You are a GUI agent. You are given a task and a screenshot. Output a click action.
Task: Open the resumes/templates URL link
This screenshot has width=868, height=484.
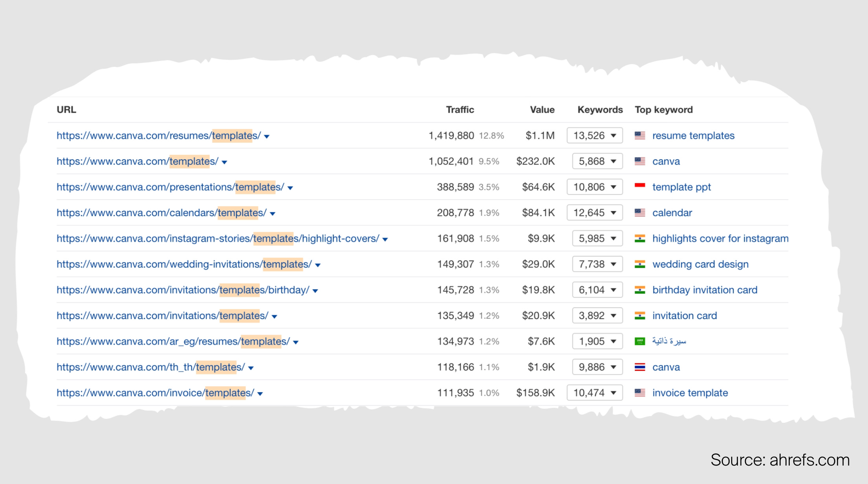click(158, 136)
